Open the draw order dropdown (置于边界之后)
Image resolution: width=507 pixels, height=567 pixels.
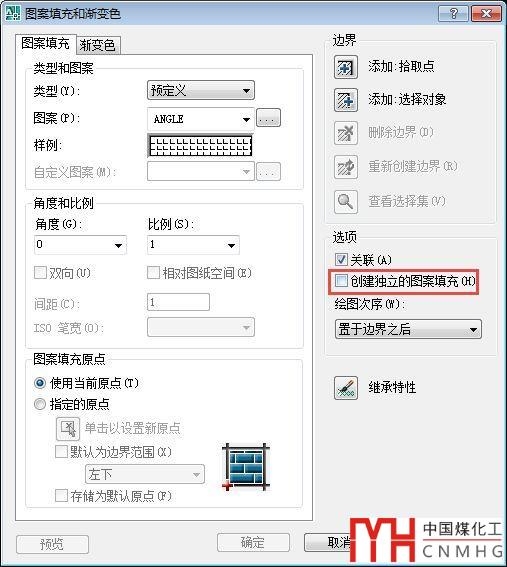[x=408, y=329]
